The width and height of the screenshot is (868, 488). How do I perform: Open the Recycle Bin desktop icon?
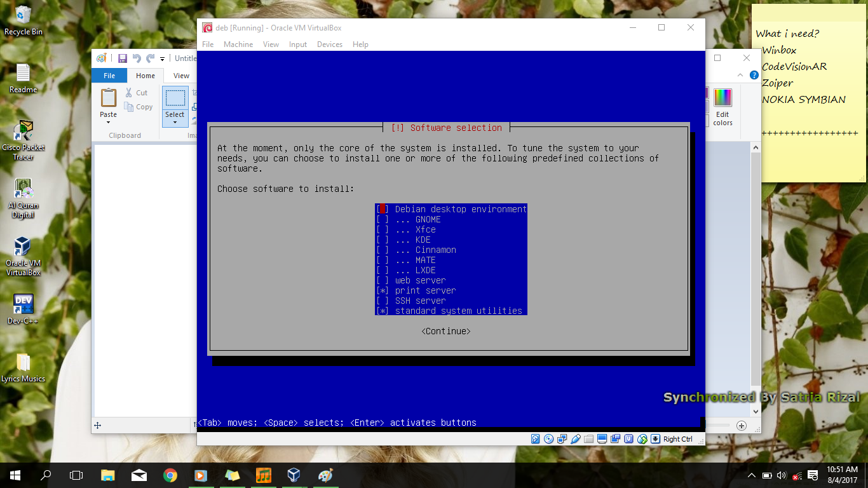(23, 20)
